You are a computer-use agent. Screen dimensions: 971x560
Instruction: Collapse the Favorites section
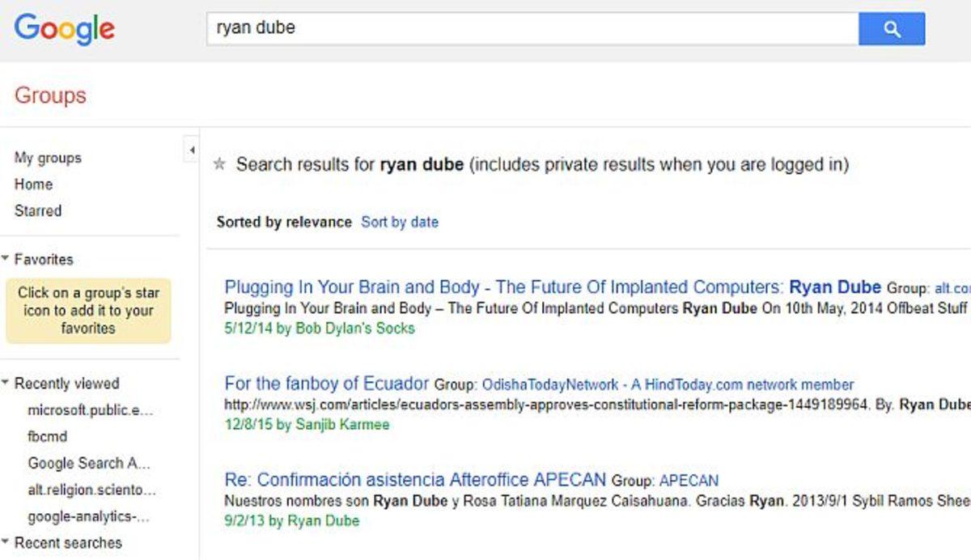point(6,259)
